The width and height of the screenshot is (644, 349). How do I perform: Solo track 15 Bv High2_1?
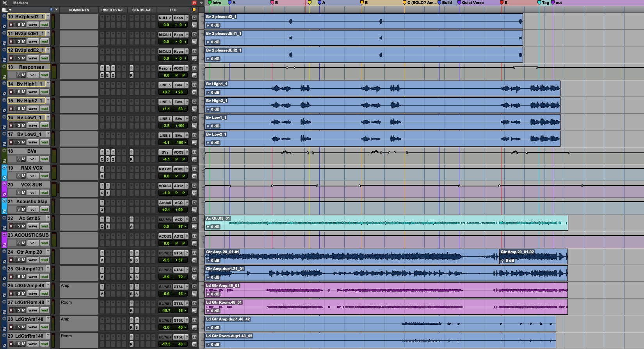click(x=19, y=109)
